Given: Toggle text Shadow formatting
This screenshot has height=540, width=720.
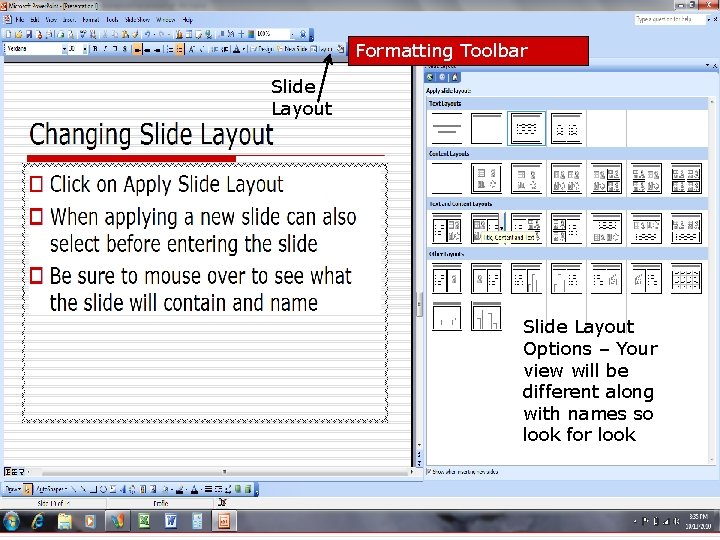Looking at the screenshot, I should tap(124, 49).
